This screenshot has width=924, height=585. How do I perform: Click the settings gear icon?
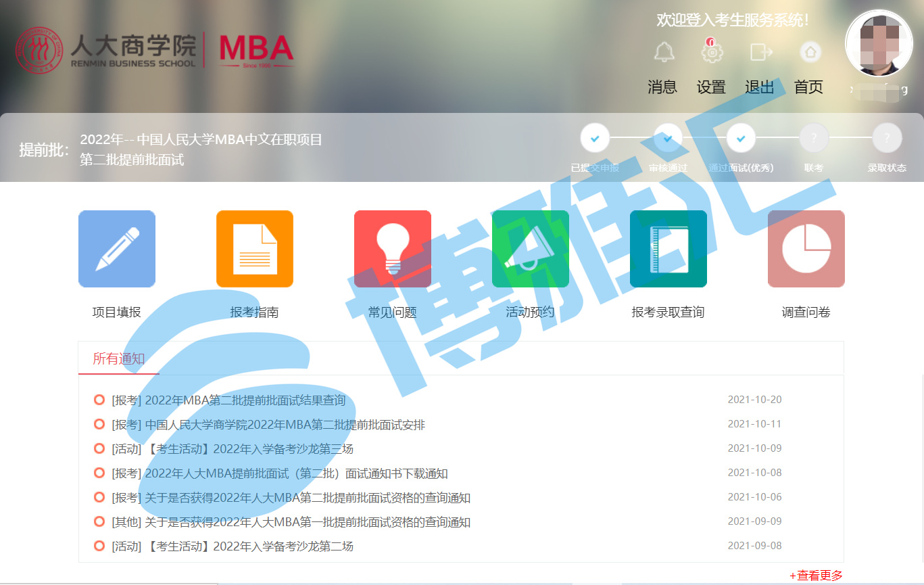click(712, 52)
